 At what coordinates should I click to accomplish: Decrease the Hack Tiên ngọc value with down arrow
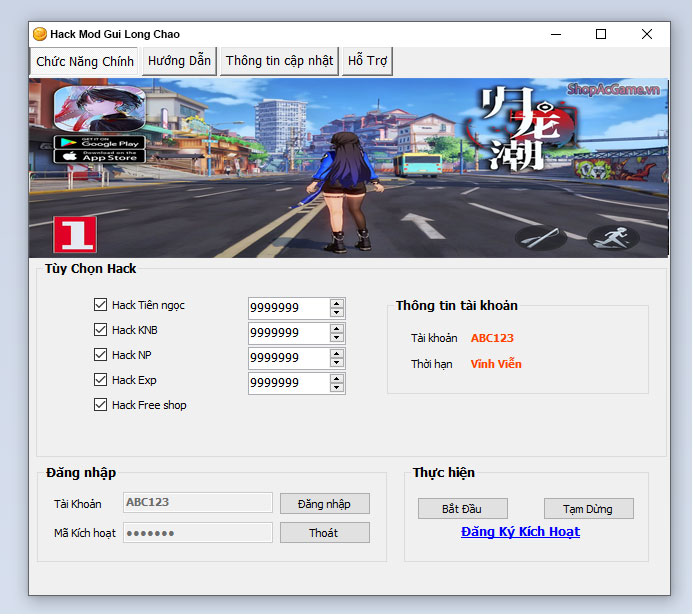tap(337, 312)
